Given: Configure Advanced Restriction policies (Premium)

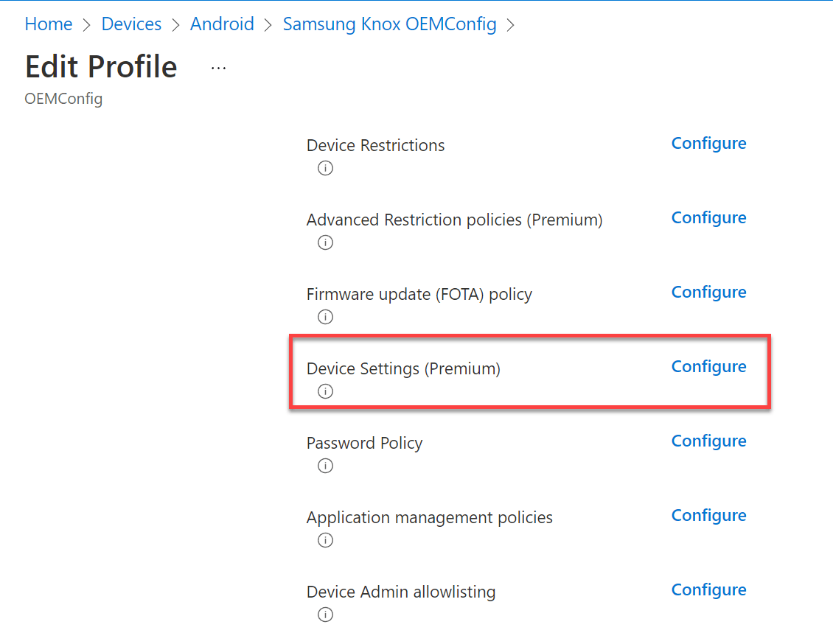Looking at the screenshot, I should 708,218.
